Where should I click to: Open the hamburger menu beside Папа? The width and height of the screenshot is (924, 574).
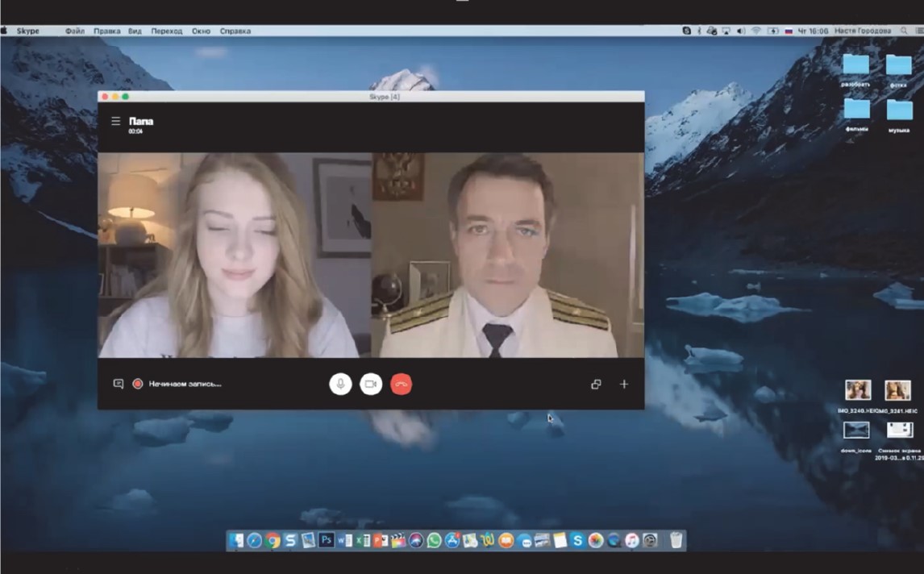(116, 121)
